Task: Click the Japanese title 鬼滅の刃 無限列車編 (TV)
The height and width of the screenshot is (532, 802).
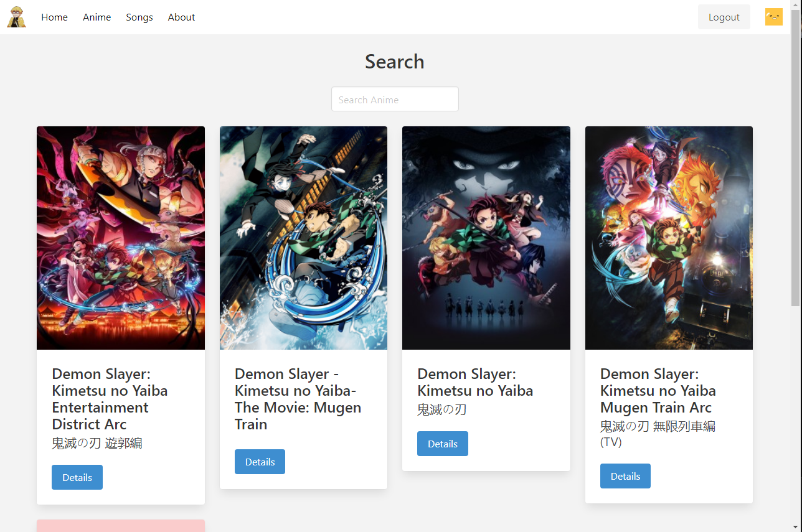Action: tap(658, 434)
